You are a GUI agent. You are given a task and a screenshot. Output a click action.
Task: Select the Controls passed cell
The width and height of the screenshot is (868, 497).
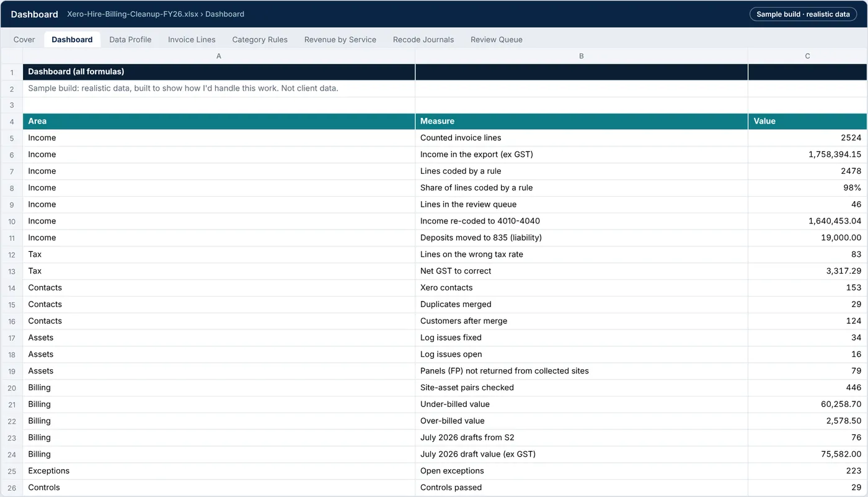[x=582, y=488]
